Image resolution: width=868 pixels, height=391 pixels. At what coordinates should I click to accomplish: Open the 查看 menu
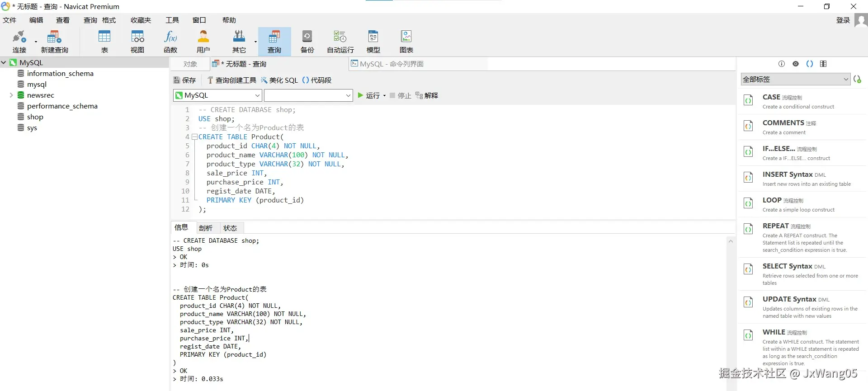tap(63, 20)
